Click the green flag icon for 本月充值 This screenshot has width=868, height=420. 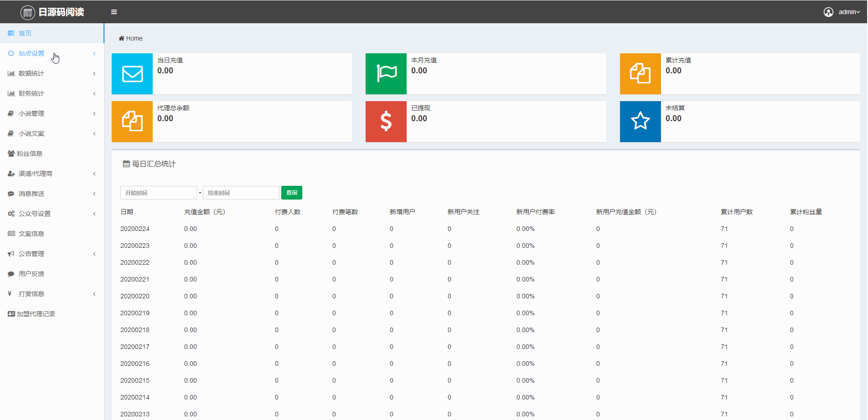tap(386, 74)
